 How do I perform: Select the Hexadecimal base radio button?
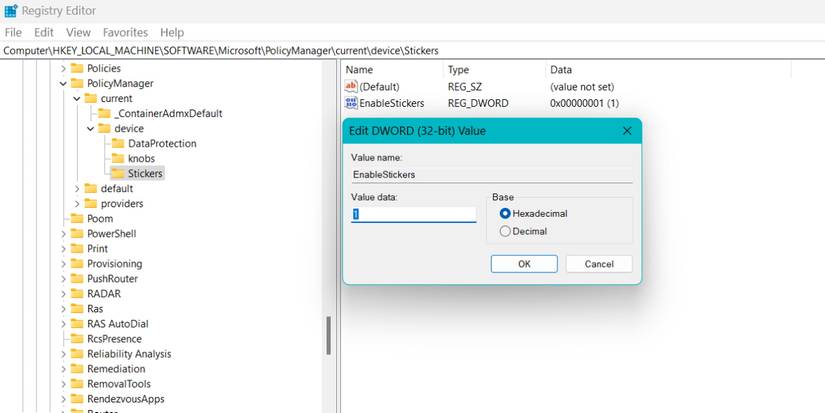[x=505, y=214]
